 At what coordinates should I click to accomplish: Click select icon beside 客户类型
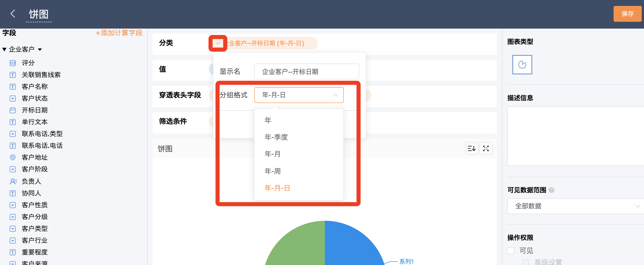(x=12, y=228)
